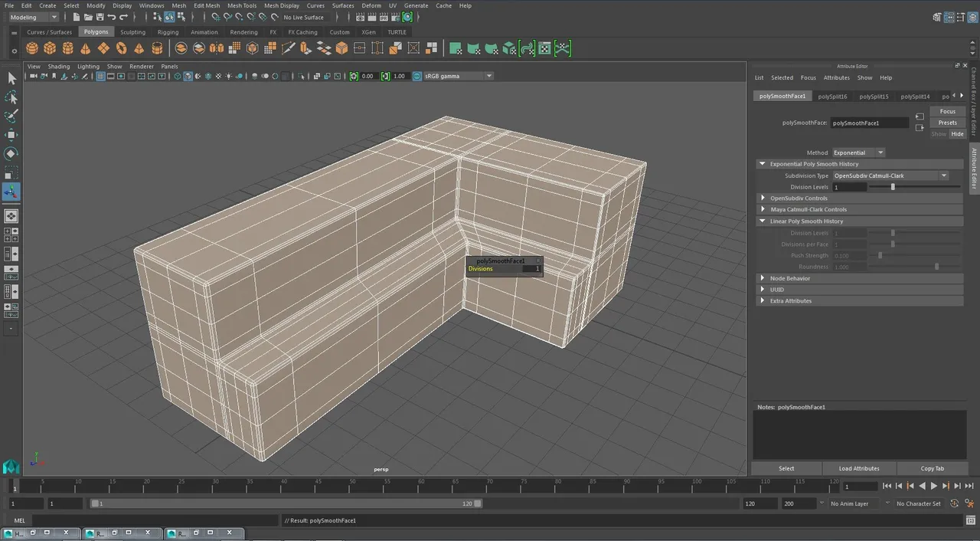980x541 pixels.
Task: Click the Division Levels slider handle
Action: pyautogui.click(x=893, y=187)
